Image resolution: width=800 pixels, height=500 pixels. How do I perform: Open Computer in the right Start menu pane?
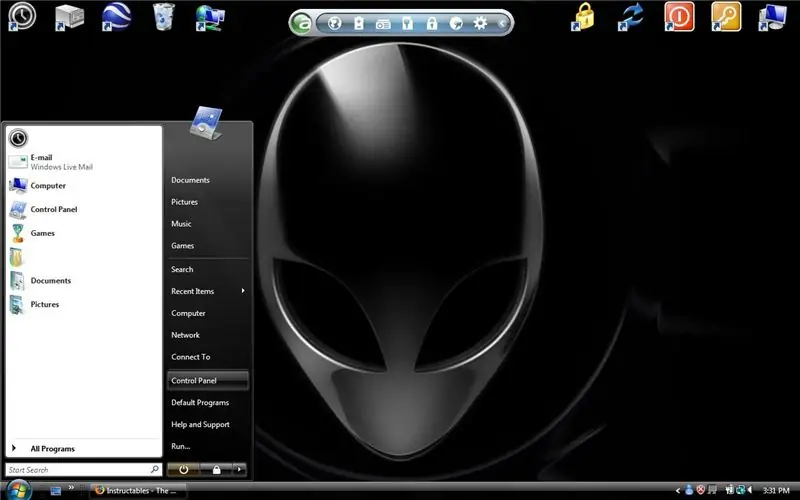coord(208,313)
